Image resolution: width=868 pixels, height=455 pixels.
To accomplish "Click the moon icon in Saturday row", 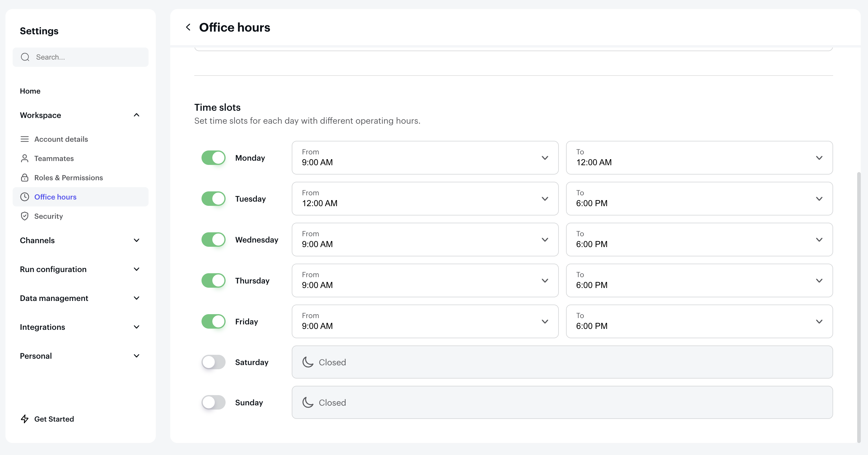I will pos(308,362).
